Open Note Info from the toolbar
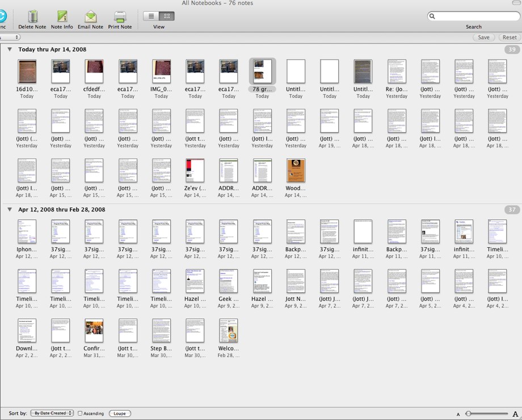Screen dimensions: 522x420 [62, 16]
